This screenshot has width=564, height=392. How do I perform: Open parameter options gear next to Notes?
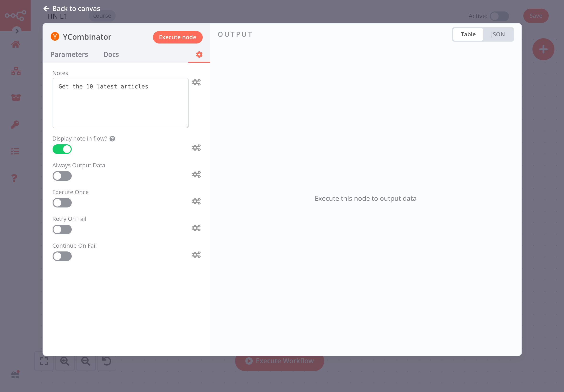click(x=196, y=82)
